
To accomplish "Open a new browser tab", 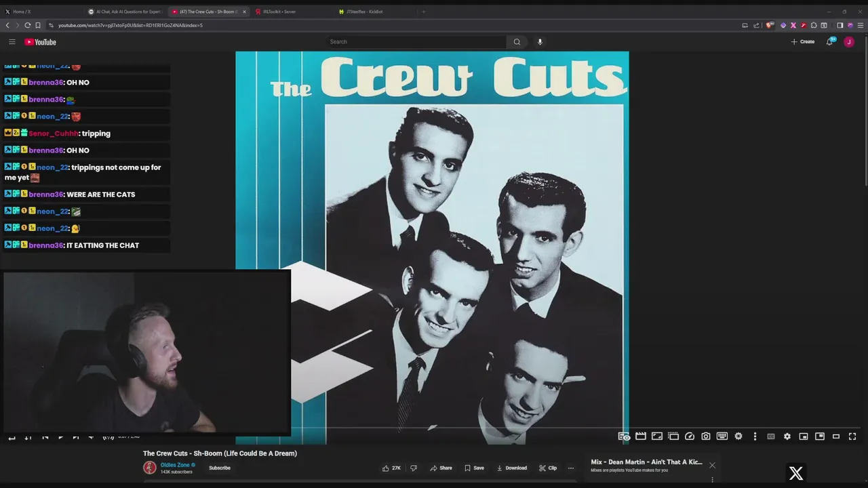I will (x=423, y=12).
